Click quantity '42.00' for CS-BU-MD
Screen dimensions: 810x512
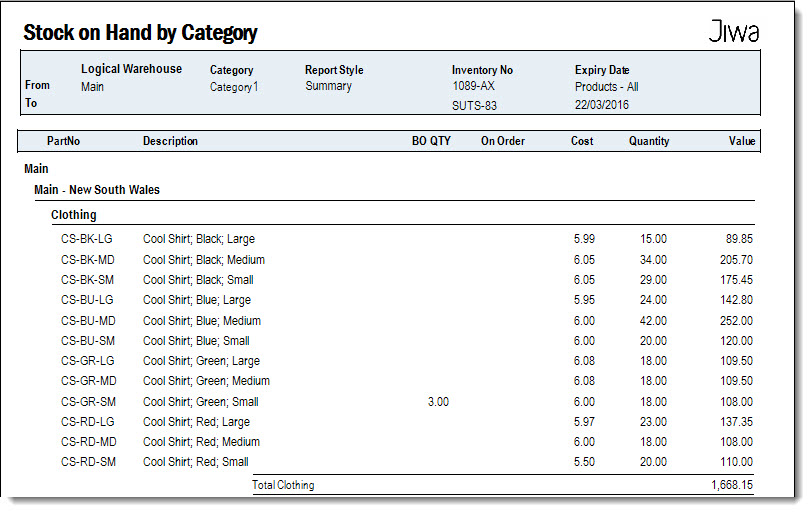pos(653,320)
